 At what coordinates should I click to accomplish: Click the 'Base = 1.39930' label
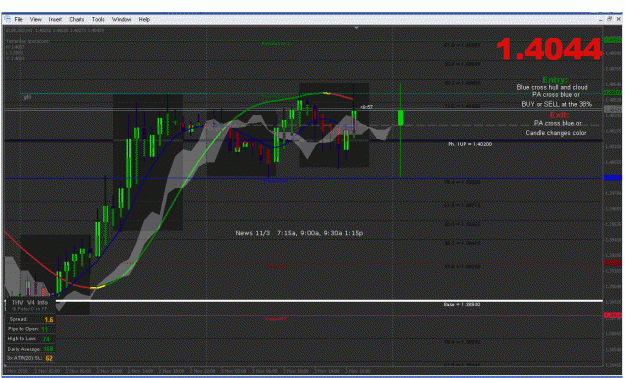462,305
